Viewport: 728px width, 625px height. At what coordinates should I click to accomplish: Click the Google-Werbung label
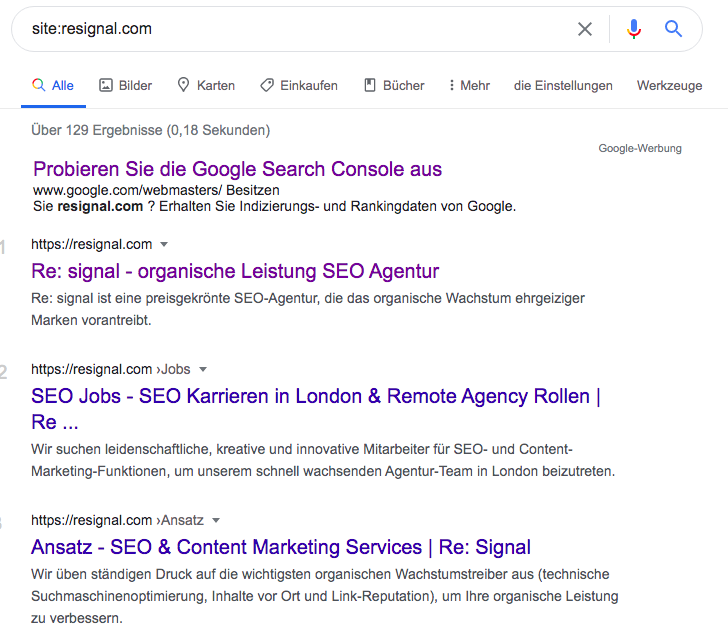pos(640,148)
